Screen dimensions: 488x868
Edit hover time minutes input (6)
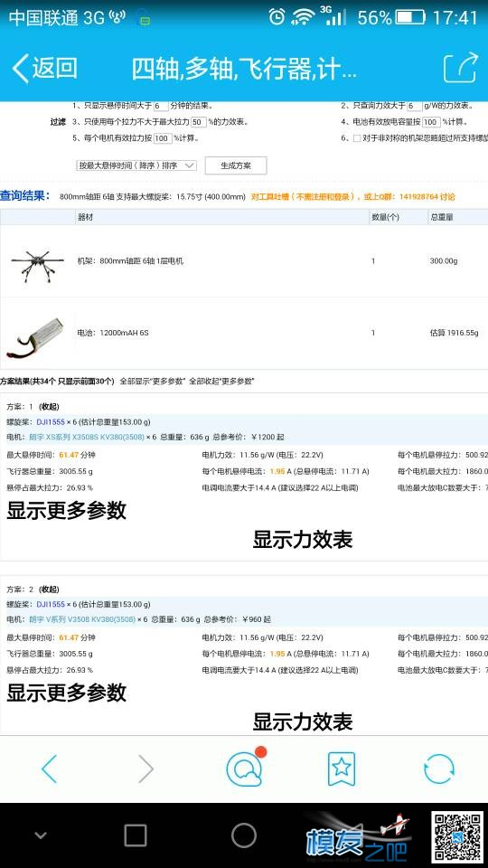(x=161, y=106)
